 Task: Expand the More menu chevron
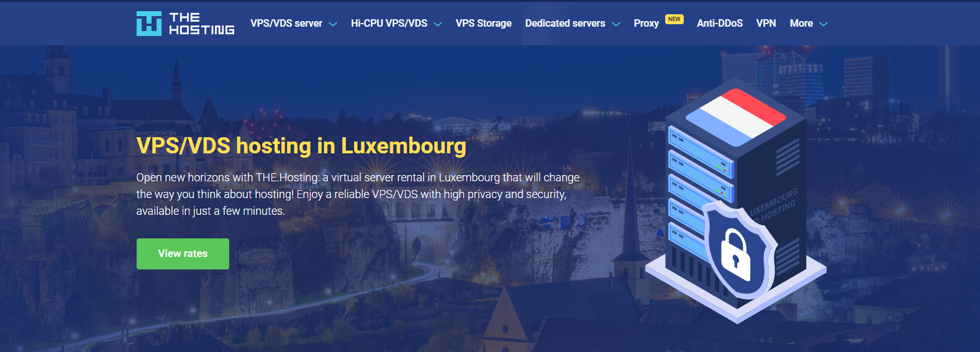pyautogui.click(x=823, y=24)
